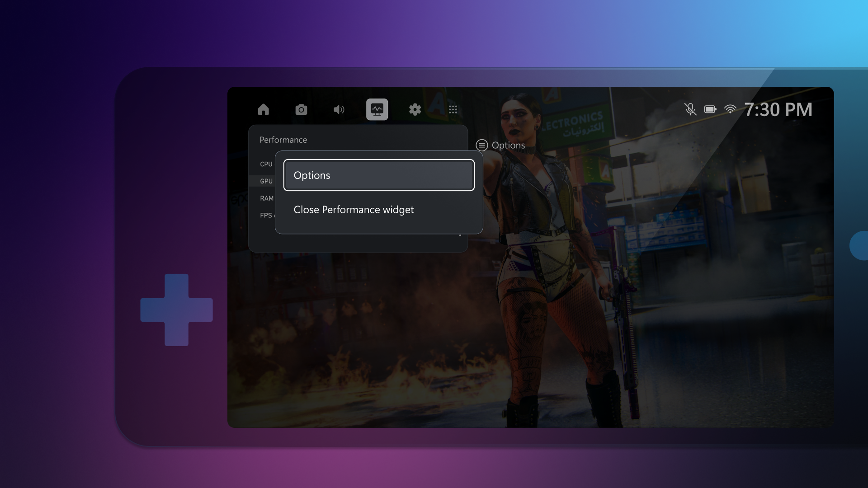
Task: Click the Options label next to icon
Action: (x=508, y=145)
